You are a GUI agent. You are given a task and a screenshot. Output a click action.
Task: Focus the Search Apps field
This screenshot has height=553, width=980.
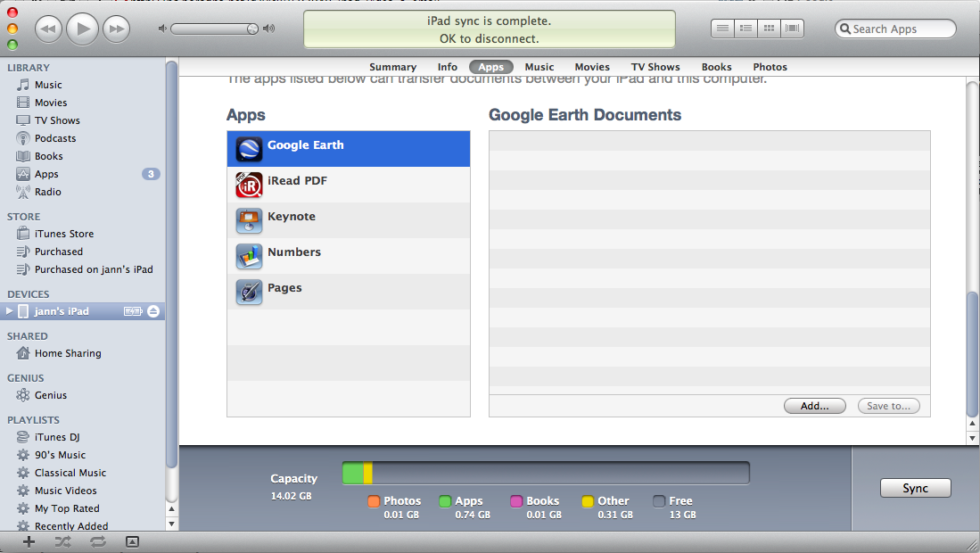click(x=895, y=29)
